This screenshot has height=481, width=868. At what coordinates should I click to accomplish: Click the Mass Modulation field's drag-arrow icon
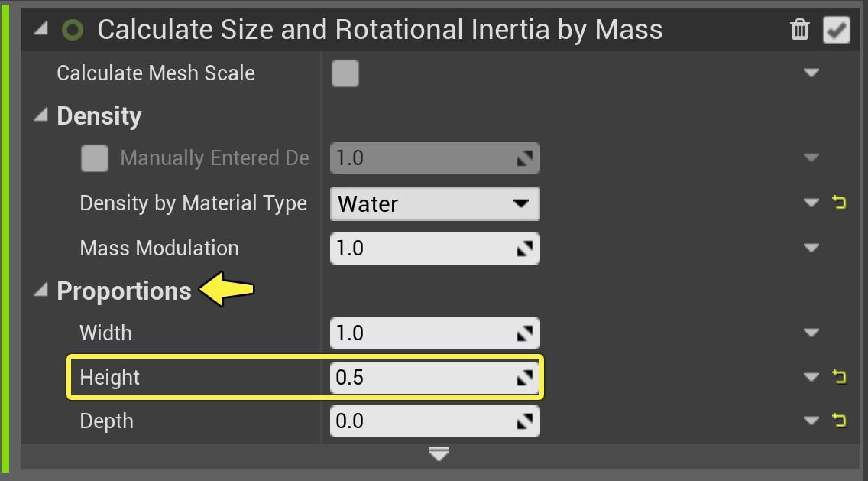[x=525, y=249]
